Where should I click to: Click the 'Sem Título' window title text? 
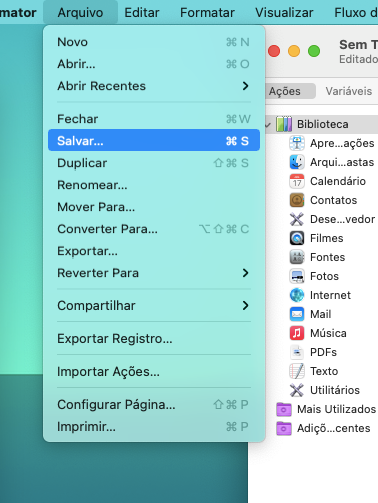point(358,44)
